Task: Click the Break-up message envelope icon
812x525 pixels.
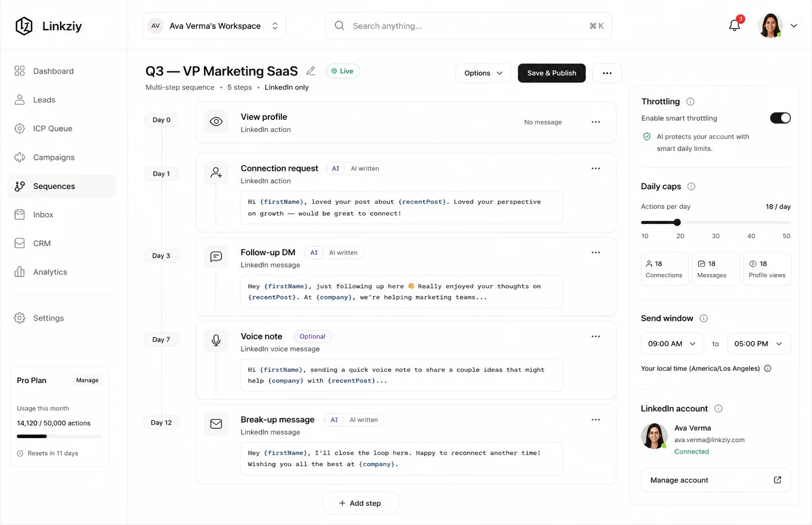Action: click(x=216, y=424)
